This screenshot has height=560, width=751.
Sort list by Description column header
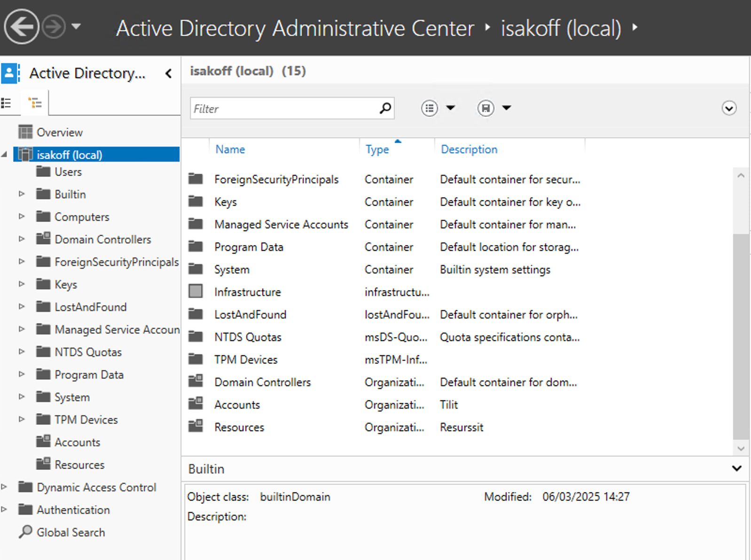(x=469, y=149)
